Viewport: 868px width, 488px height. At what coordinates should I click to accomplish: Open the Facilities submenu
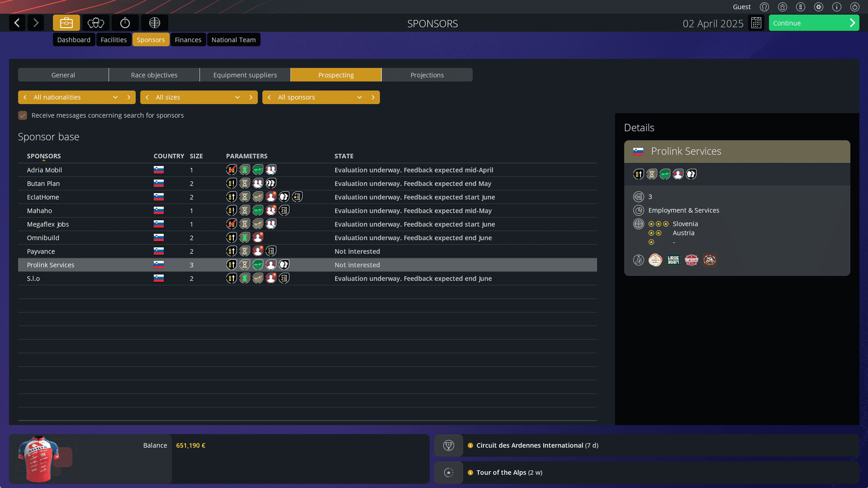pyautogui.click(x=113, y=40)
